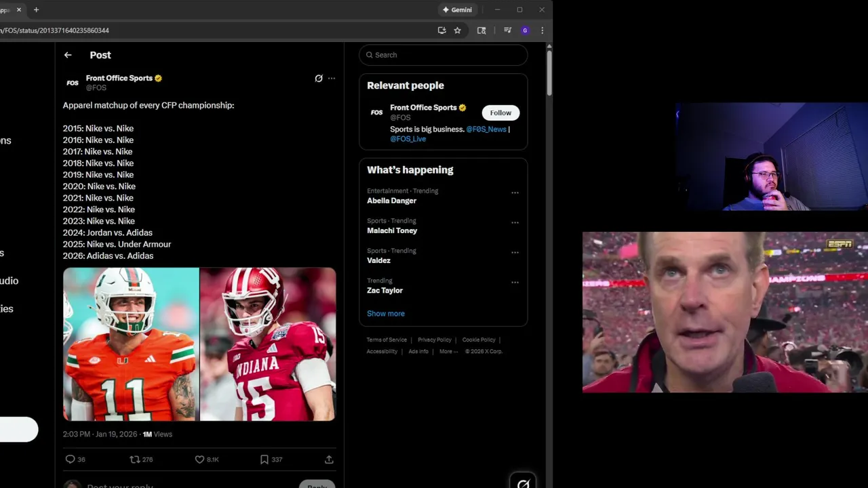
Task: Expand the footer More link
Action: click(448, 351)
